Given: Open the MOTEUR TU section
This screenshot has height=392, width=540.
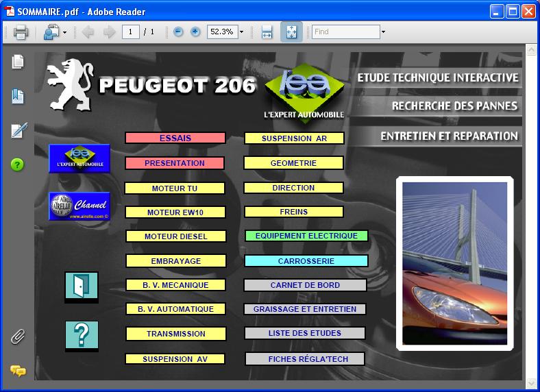Looking at the screenshot, I should tap(175, 188).
